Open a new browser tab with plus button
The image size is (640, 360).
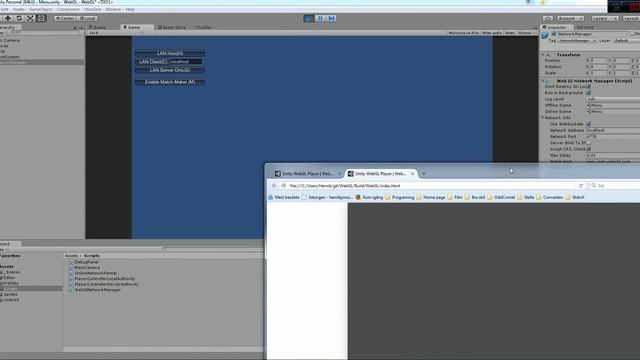click(424, 174)
